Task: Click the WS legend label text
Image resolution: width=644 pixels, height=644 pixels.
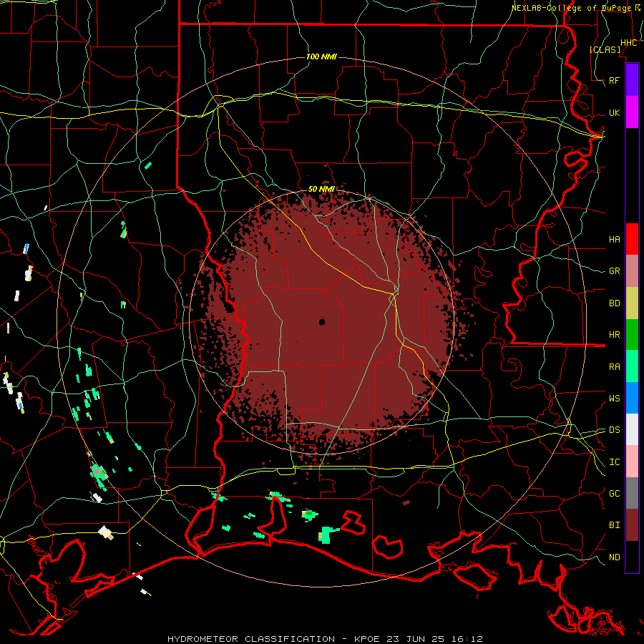Action: 615,399
